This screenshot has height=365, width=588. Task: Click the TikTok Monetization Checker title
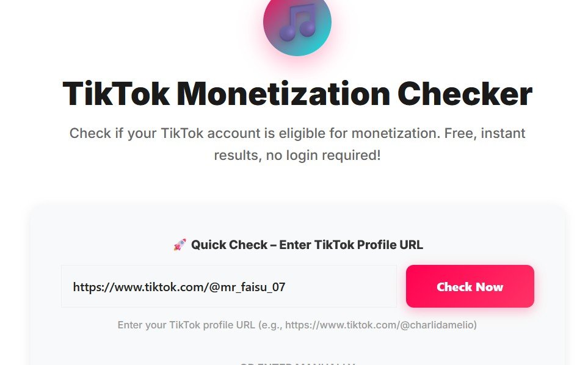297,93
